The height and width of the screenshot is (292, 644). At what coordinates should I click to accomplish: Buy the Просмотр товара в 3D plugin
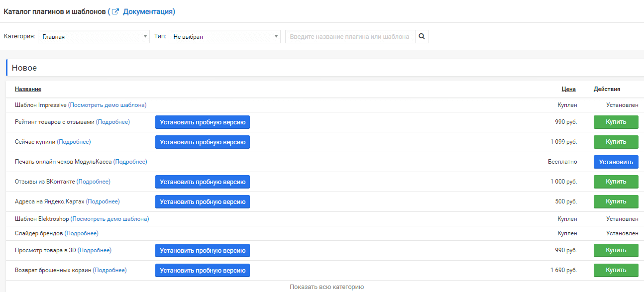(x=616, y=250)
